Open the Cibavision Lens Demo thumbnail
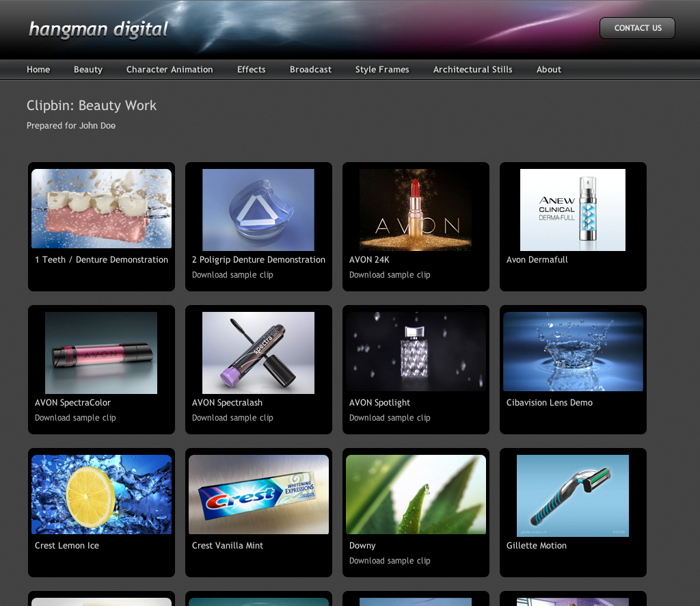The height and width of the screenshot is (606, 700). (x=573, y=352)
